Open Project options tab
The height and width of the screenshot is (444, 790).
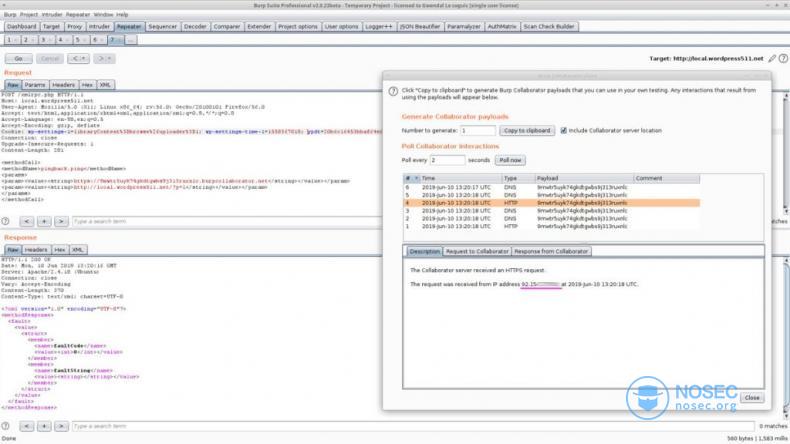click(x=298, y=26)
